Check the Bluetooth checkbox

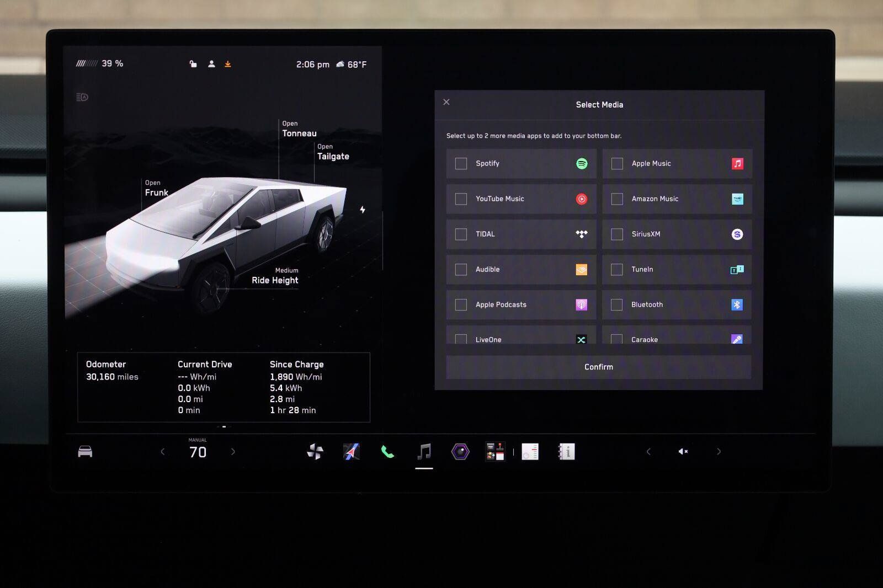pos(617,305)
